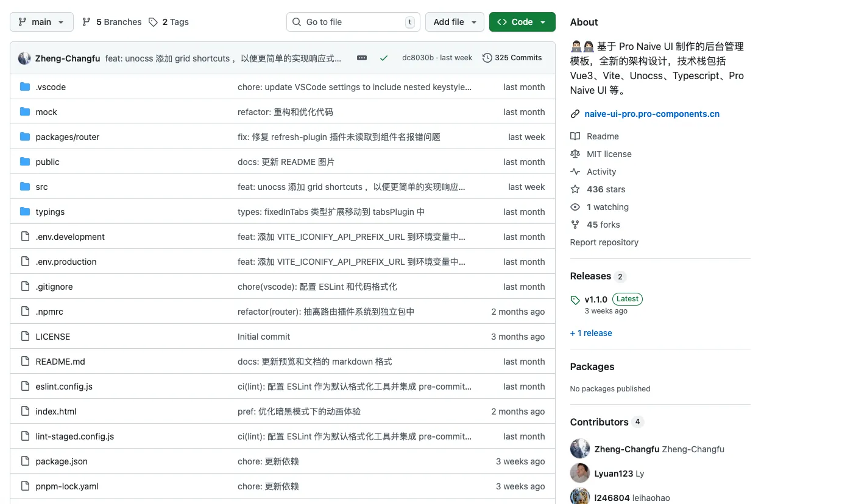Open the Readme via the book icon

(x=575, y=136)
